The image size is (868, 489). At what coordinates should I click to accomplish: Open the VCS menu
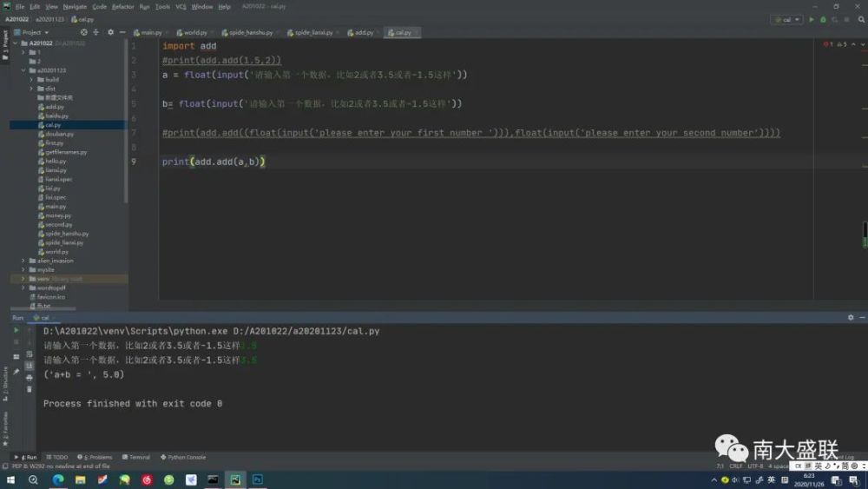181,7
